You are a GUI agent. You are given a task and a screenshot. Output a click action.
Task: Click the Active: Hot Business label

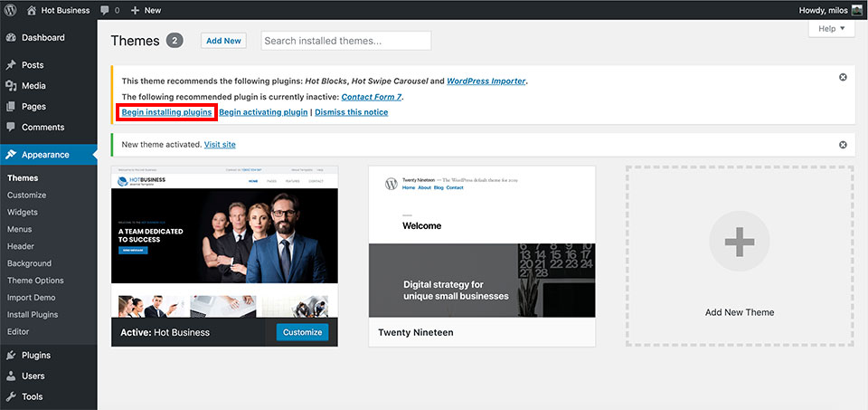point(165,332)
